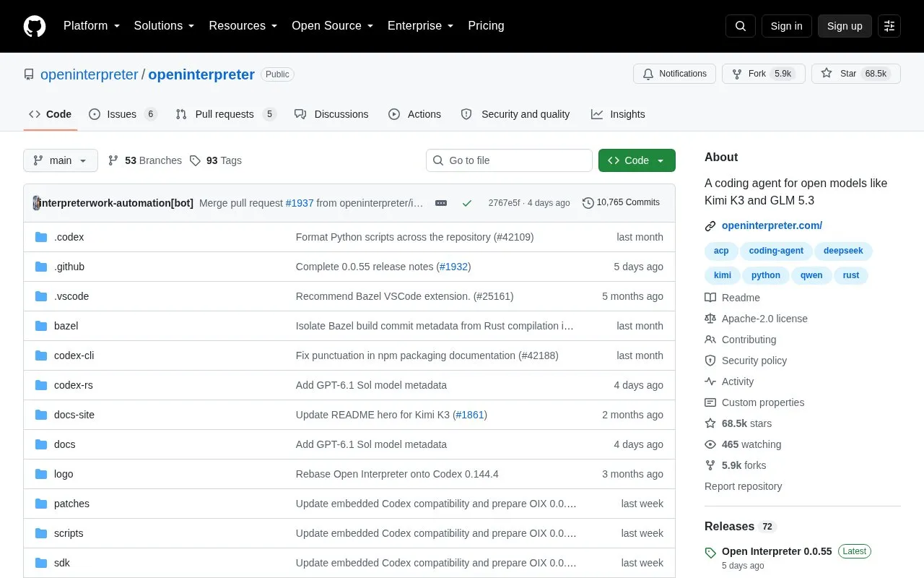Click the interpreterwork-automation bot avatar

[x=37, y=203]
